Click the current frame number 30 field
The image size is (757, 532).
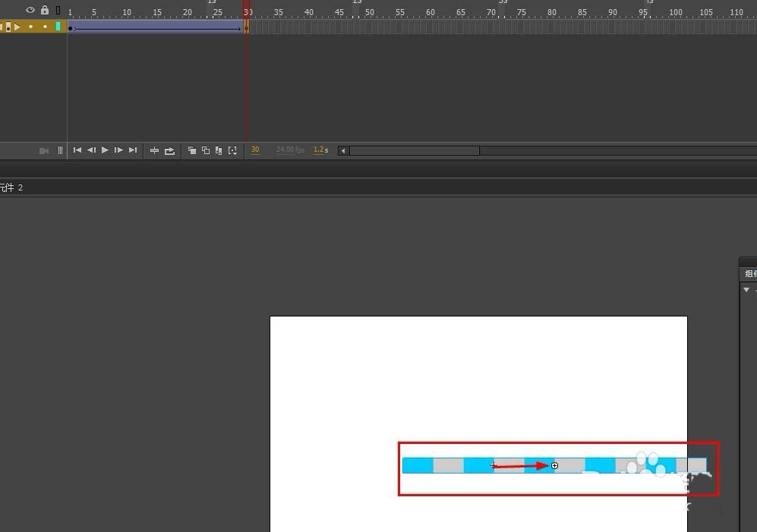pyautogui.click(x=255, y=150)
